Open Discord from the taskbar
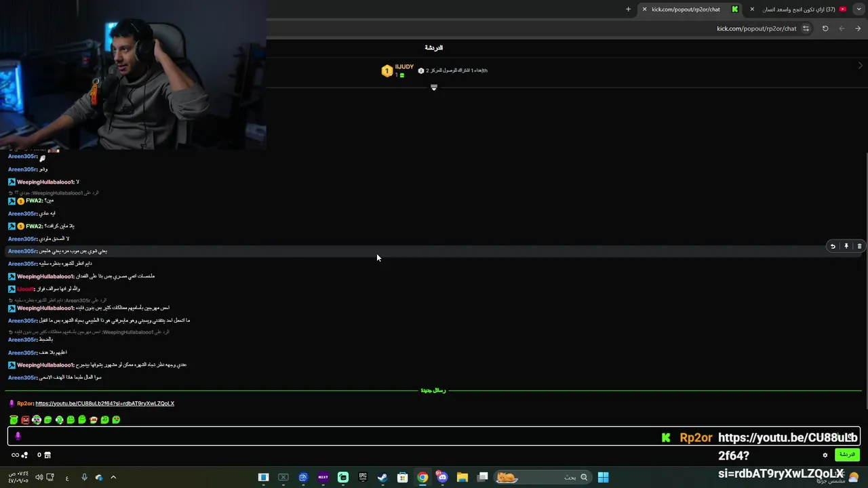The image size is (868, 488). point(442,477)
